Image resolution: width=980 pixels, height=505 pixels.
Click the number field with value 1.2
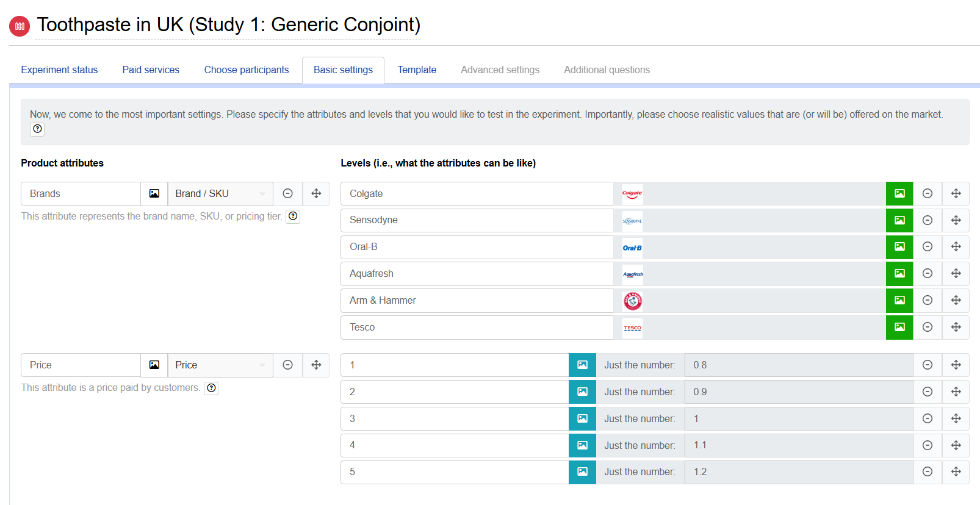tap(799, 472)
